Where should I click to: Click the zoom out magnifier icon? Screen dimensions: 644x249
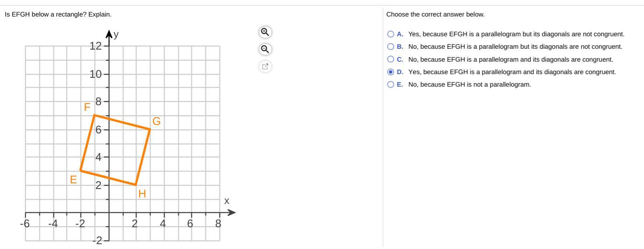[x=265, y=49]
